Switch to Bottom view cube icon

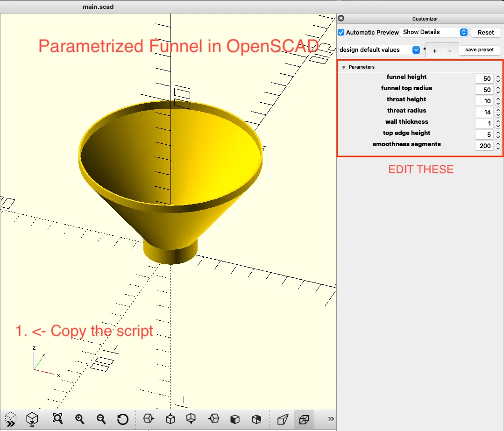[x=191, y=419]
